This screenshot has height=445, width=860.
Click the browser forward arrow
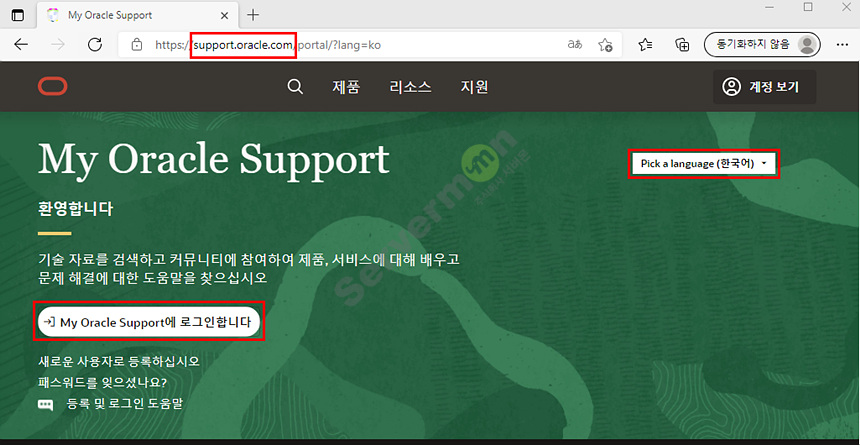tap(58, 45)
